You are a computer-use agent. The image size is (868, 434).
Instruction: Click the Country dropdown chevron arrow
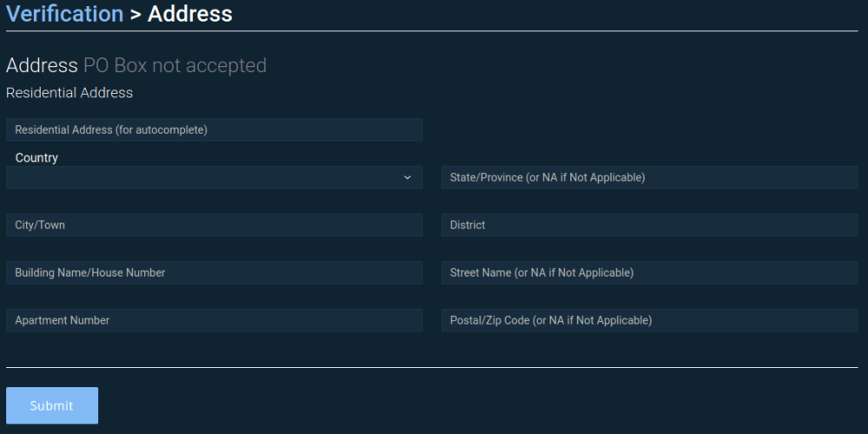(407, 177)
